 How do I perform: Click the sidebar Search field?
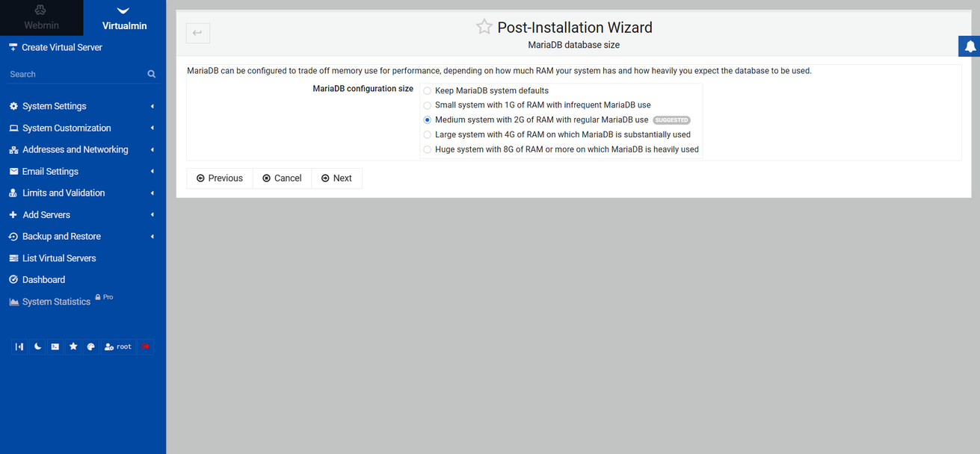pyautogui.click(x=75, y=74)
